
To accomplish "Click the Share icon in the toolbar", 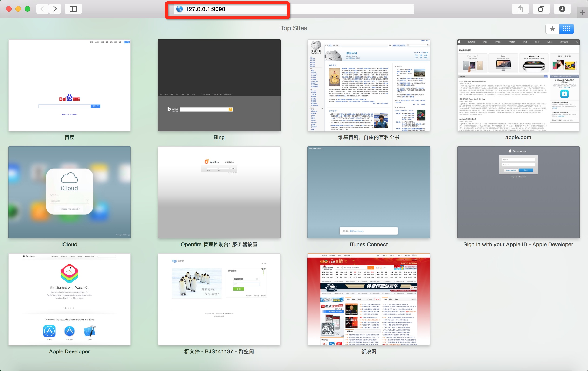I will click(520, 9).
